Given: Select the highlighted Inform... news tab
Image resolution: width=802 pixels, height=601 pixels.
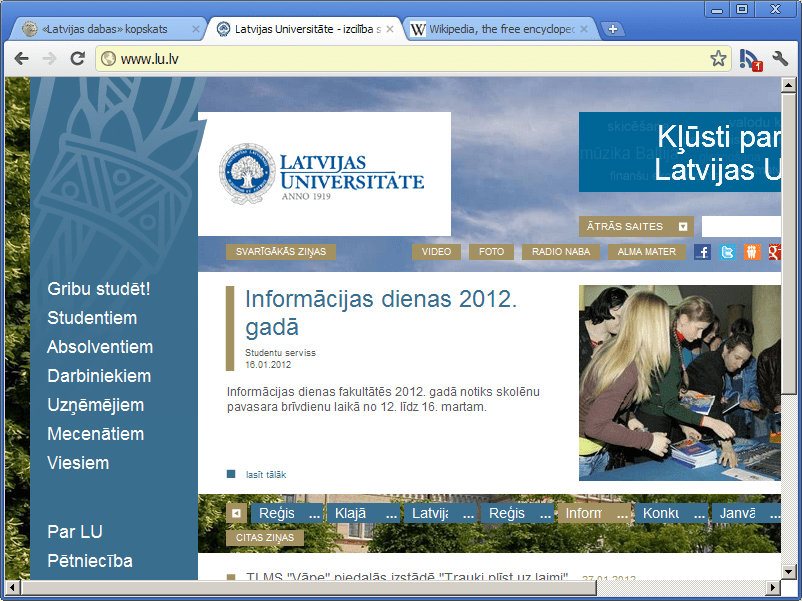Looking at the screenshot, I should (x=594, y=513).
